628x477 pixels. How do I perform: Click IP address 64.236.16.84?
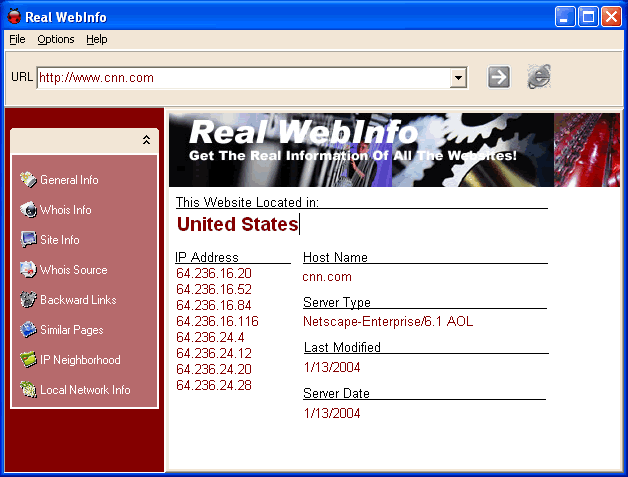pos(214,305)
